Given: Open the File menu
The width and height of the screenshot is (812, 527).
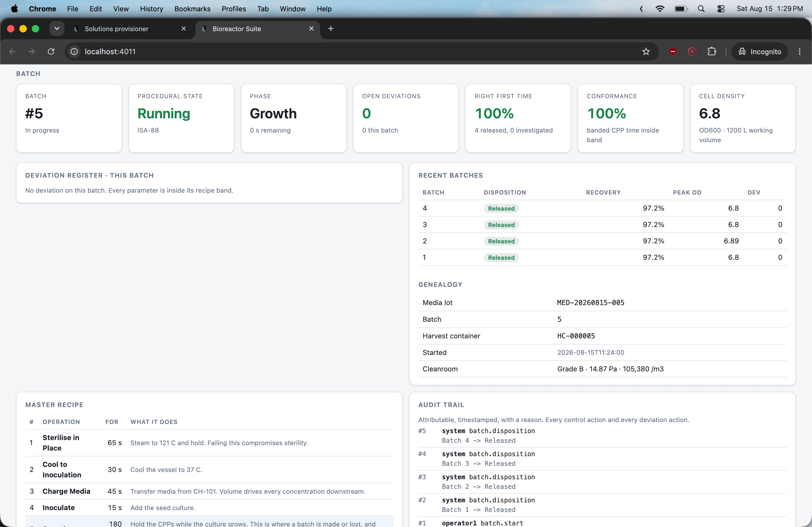Looking at the screenshot, I should pyautogui.click(x=72, y=9).
